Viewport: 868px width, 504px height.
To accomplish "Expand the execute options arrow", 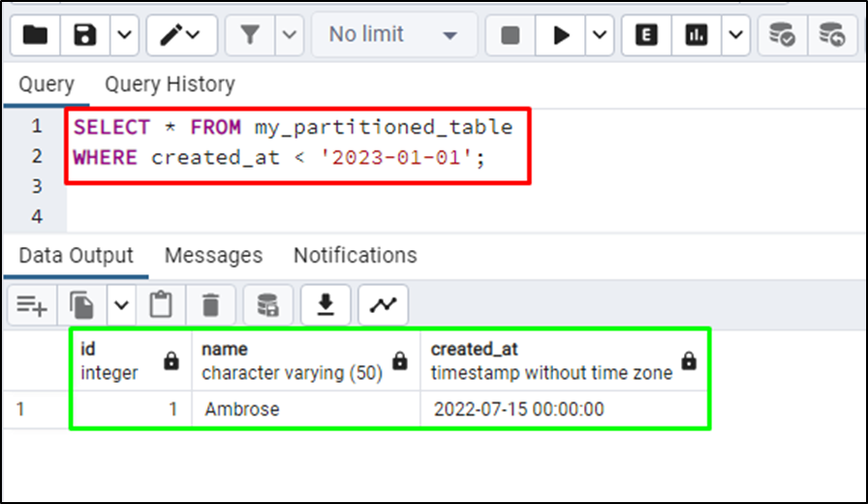I will coord(600,36).
